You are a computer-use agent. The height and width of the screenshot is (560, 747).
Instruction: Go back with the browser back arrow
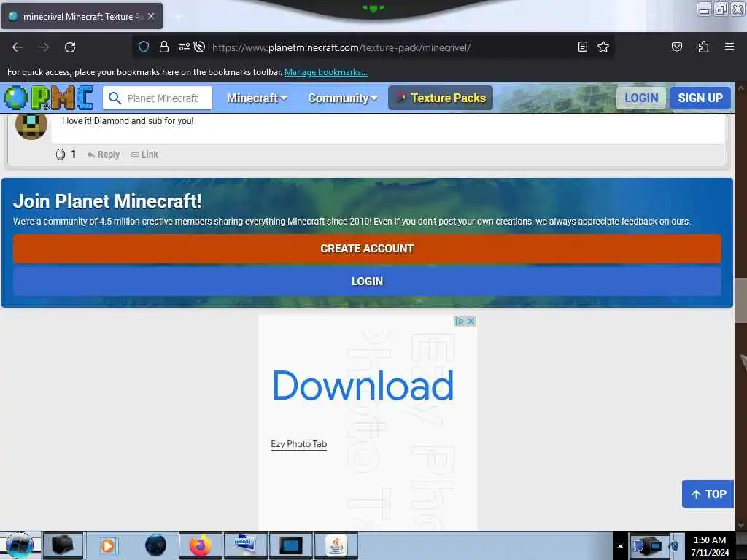18,47
